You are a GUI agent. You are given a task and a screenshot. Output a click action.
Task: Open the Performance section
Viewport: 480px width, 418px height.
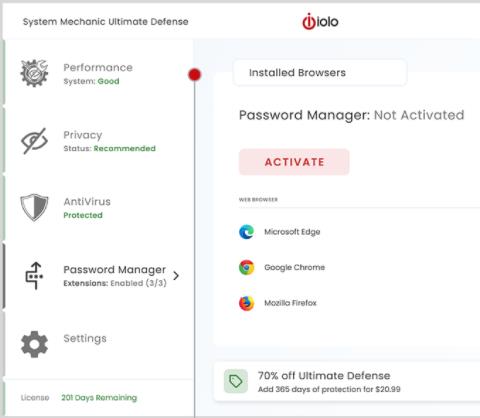click(97, 73)
